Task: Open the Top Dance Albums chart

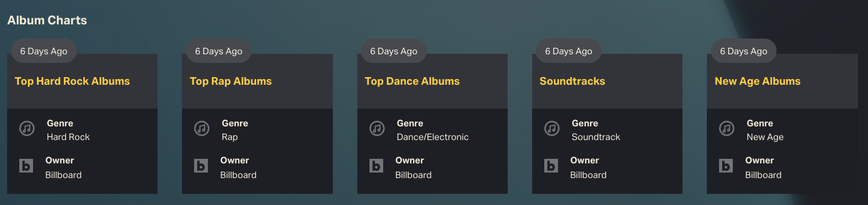Action: pyautogui.click(x=412, y=81)
